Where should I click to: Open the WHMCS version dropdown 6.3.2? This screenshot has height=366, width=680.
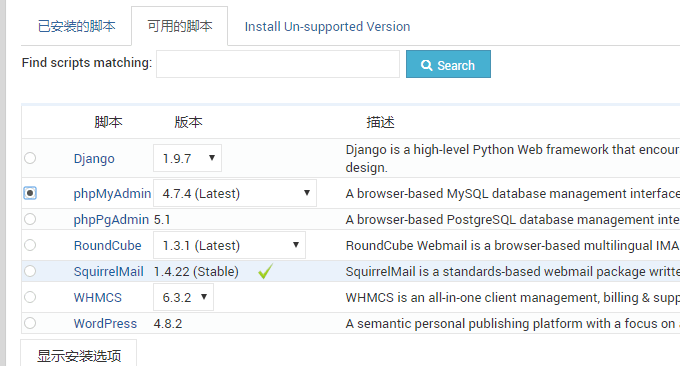pyautogui.click(x=183, y=297)
